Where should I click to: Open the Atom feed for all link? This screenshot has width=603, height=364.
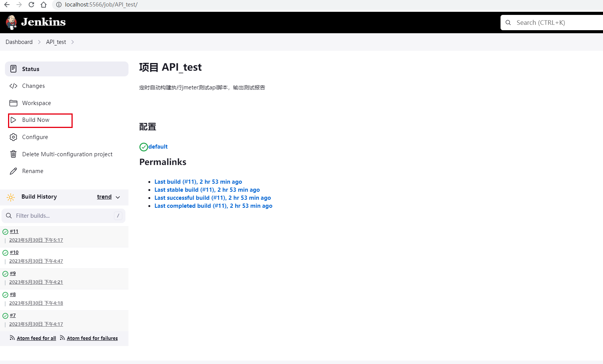(36, 338)
